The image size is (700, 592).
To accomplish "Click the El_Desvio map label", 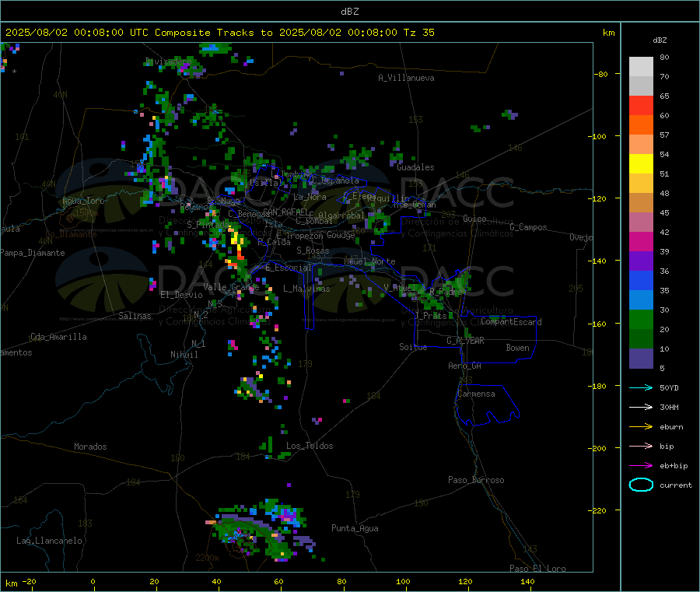I will 181,295.
